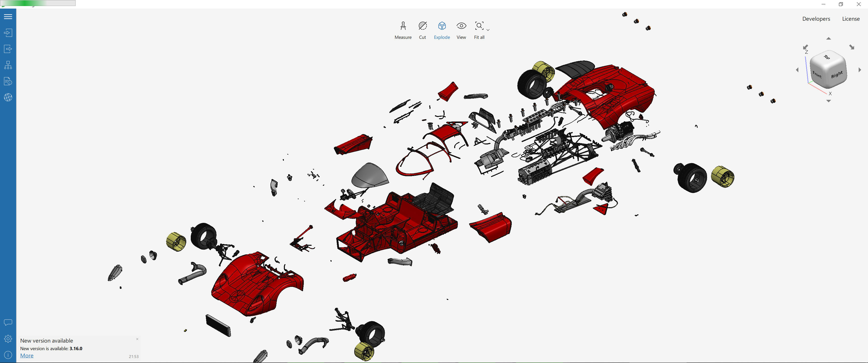
Task: Rotate view with the cube's up arrow
Action: (x=829, y=38)
